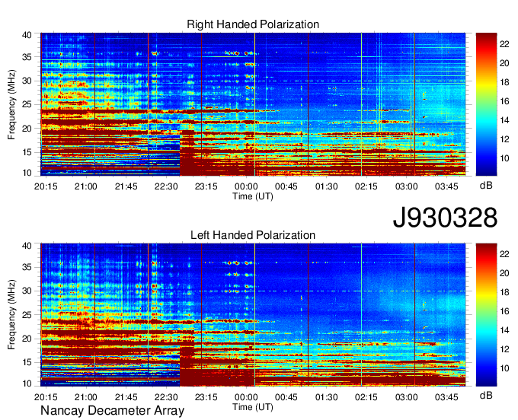Click the 10 MHz tick of Right Handed plot
The width and height of the screenshot is (518, 420).
click(x=27, y=173)
